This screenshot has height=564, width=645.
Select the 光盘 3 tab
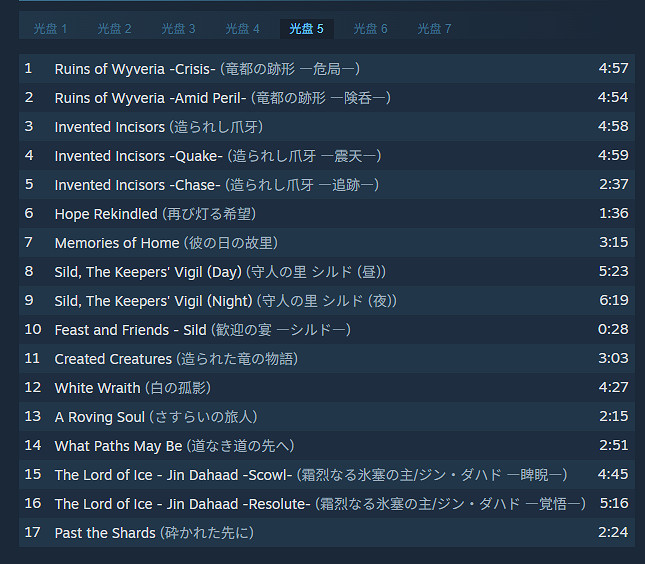[x=178, y=29]
